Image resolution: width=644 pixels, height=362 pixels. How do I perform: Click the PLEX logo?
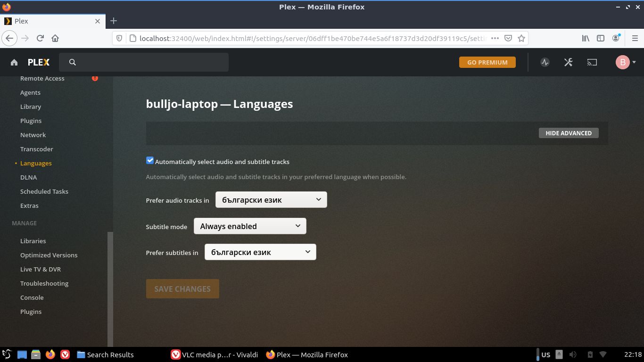click(39, 62)
